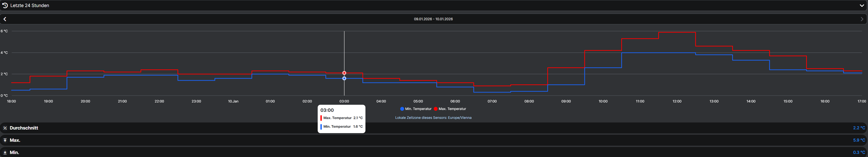Select the red data point at 03:00
Screen dimensions: 868x157
[x=344, y=73]
